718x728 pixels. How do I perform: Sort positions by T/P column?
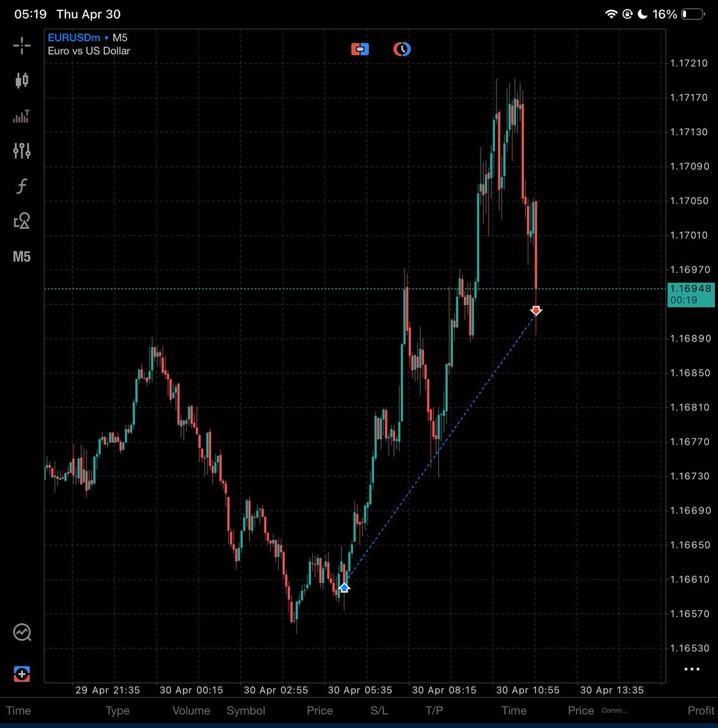coord(434,710)
